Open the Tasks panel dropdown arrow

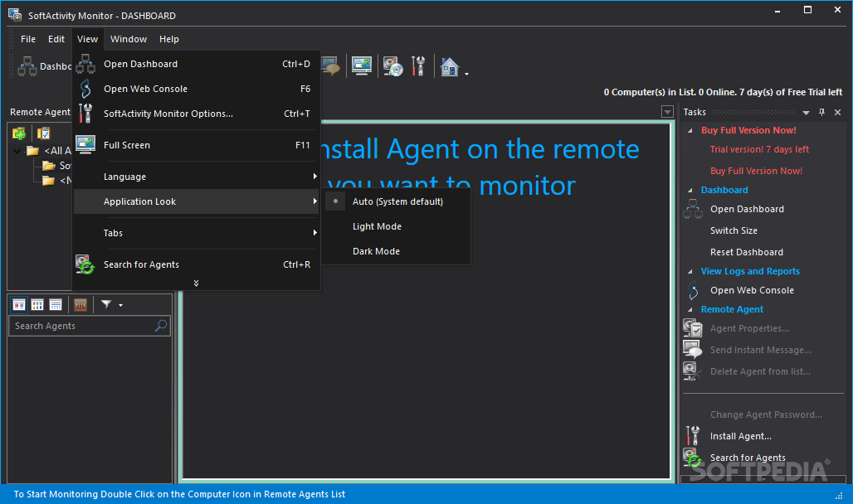point(807,113)
